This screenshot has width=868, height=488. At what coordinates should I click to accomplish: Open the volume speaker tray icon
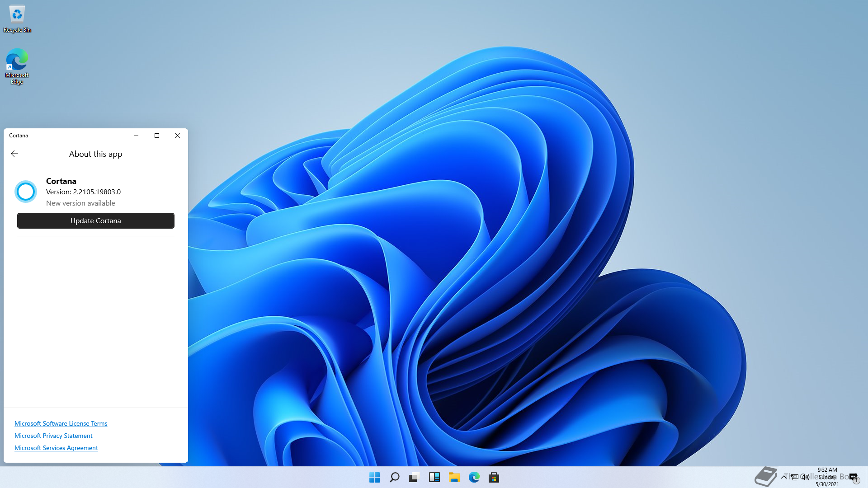point(805,477)
